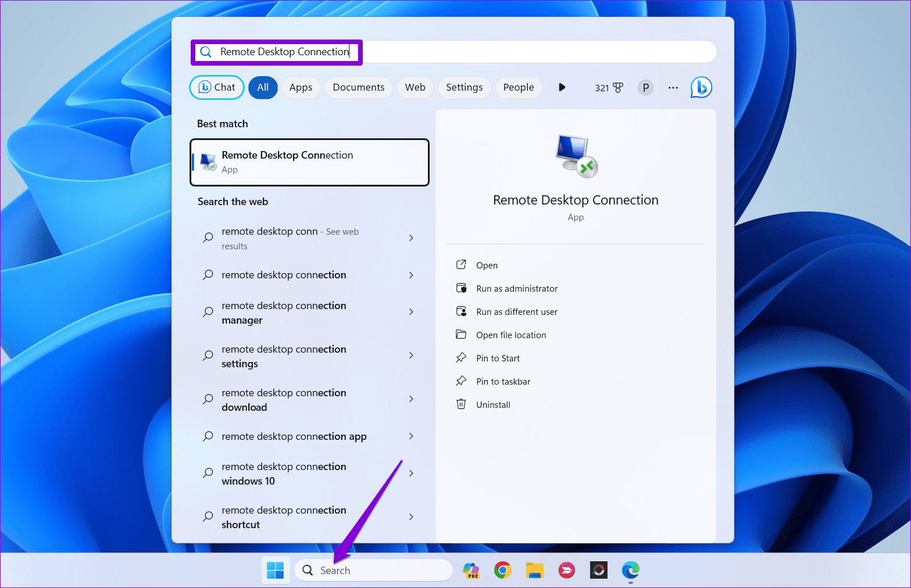Expand 'remote desktop connection manager' chevron
Screen dimensions: 911x588
click(x=411, y=312)
